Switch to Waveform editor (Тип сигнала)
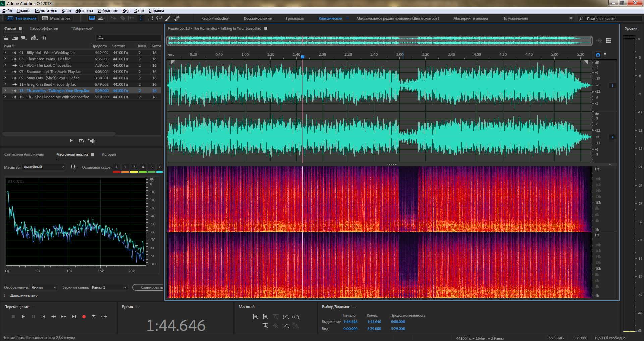This screenshot has width=644, height=341. point(22,18)
